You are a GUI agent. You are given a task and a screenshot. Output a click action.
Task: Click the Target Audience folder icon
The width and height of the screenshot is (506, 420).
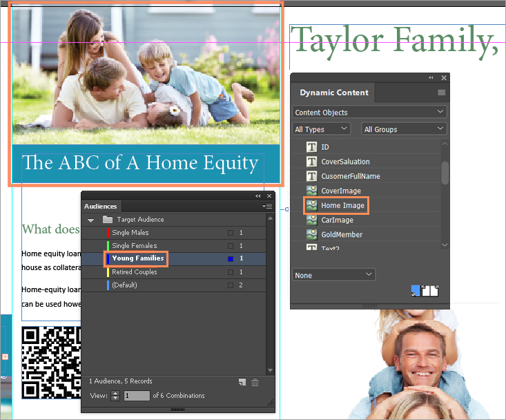click(108, 220)
